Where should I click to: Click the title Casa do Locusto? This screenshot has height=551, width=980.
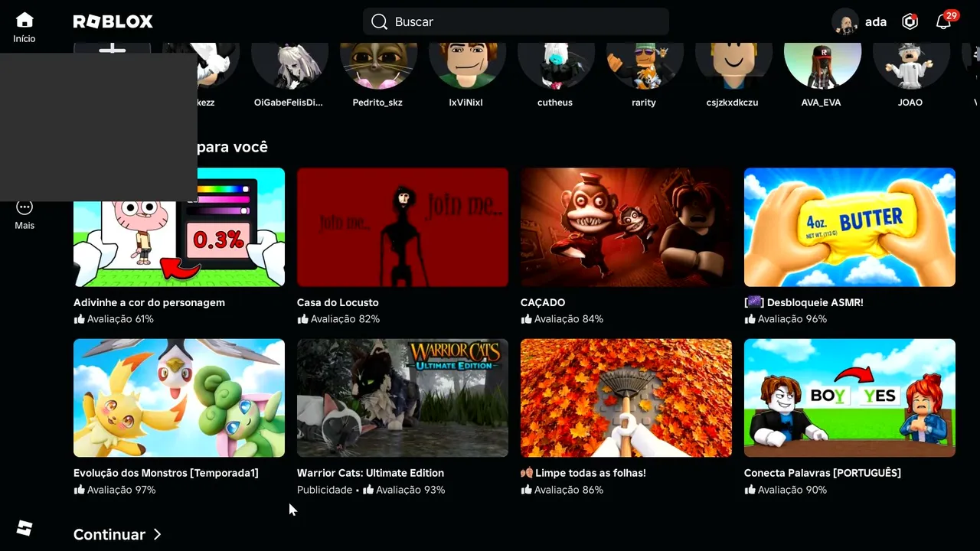click(338, 302)
